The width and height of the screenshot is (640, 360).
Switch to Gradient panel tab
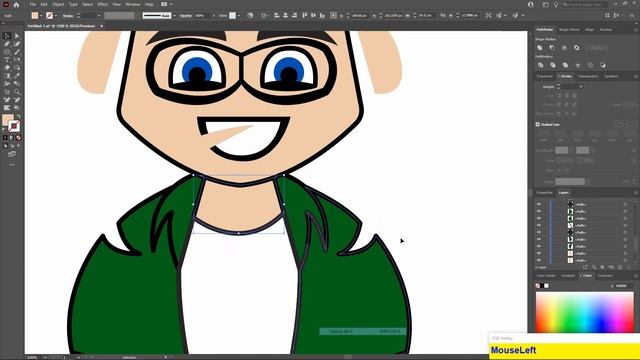click(x=568, y=276)
